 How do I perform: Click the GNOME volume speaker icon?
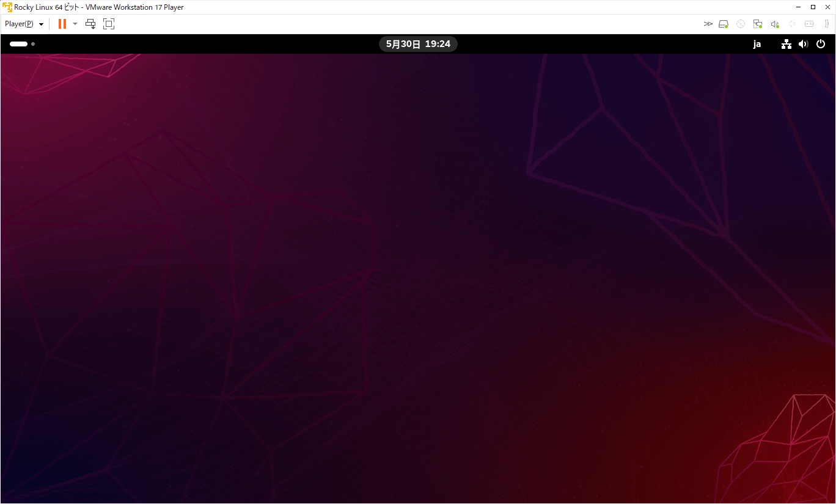(803, 44)
